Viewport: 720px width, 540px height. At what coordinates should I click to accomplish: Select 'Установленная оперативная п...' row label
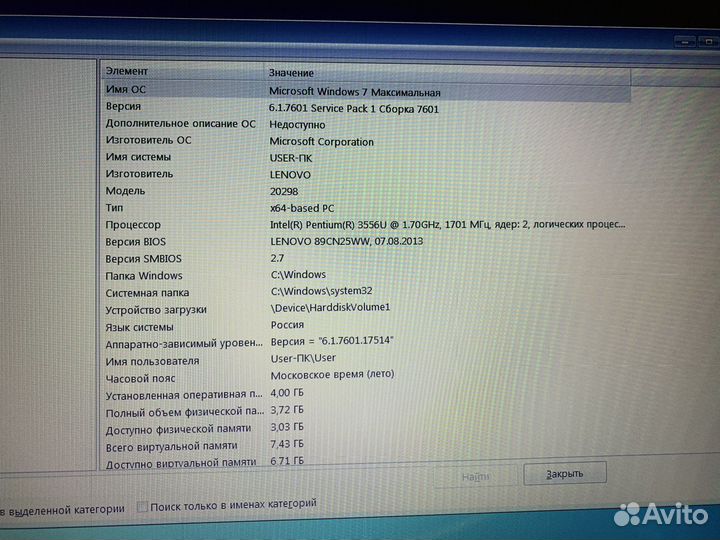tap(184, 395)
